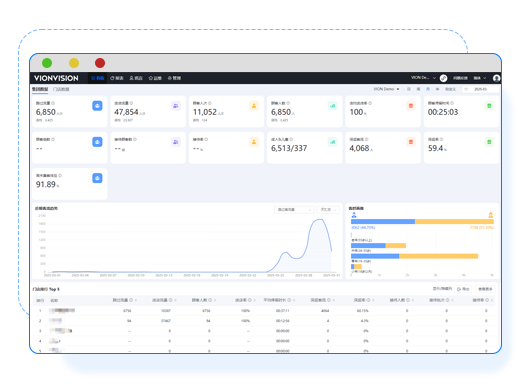The height and width of the screenshot is (390, 518).
Task: Click the view-more button above the ranking table
Action: tap(485, 289)
